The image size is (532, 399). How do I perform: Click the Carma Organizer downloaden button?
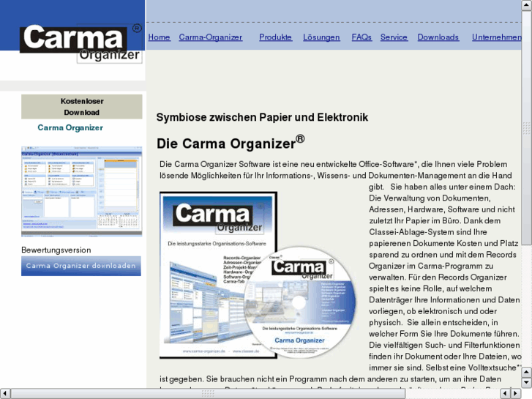click(x=81, y=266)
